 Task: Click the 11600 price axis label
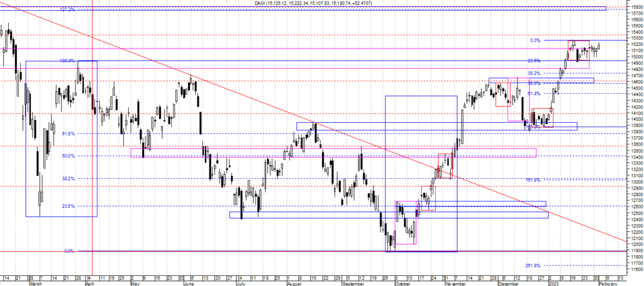[638, 269]
